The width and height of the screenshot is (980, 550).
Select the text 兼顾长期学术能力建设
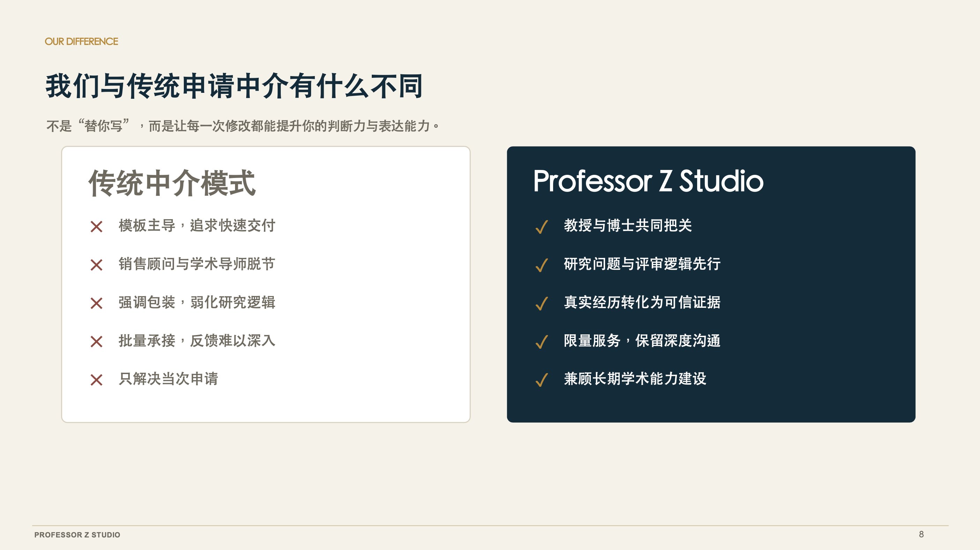635,379
